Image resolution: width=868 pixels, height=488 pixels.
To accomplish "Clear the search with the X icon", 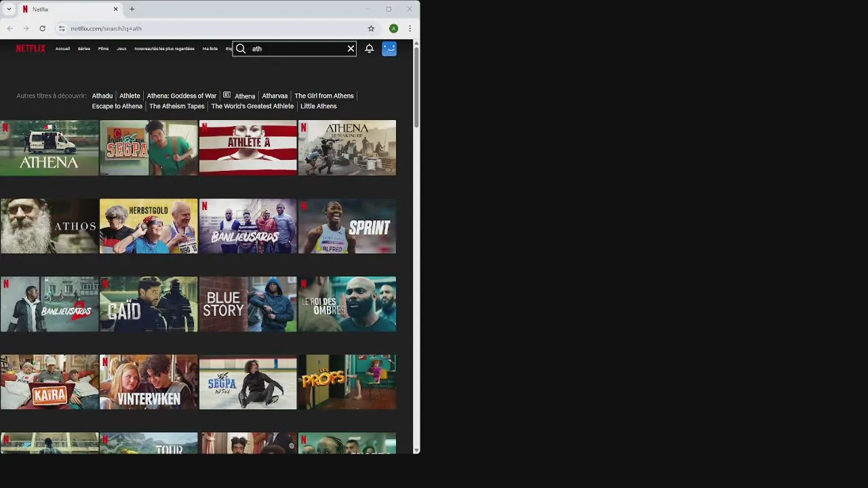I will 351,49.
